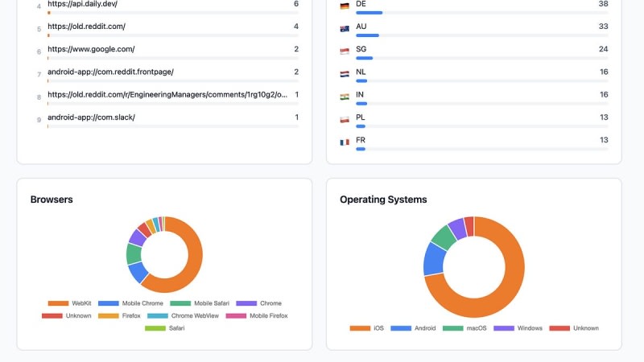Viewport: 644px width, 362px height.
Task: Click the India flag icon
Action: pos(345,96)
